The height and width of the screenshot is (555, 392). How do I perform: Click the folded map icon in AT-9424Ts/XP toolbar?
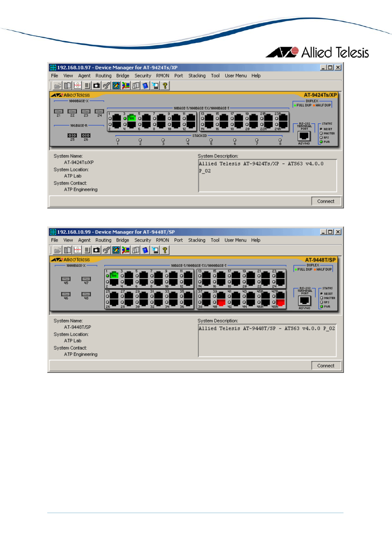[x=136, y=86]
